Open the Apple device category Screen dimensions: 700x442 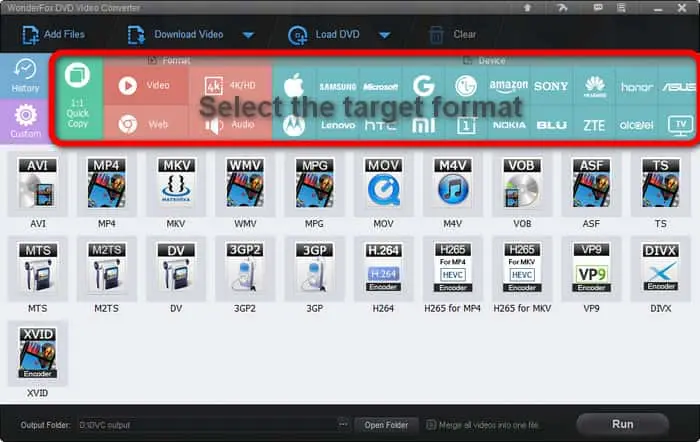tap(294, 85)
